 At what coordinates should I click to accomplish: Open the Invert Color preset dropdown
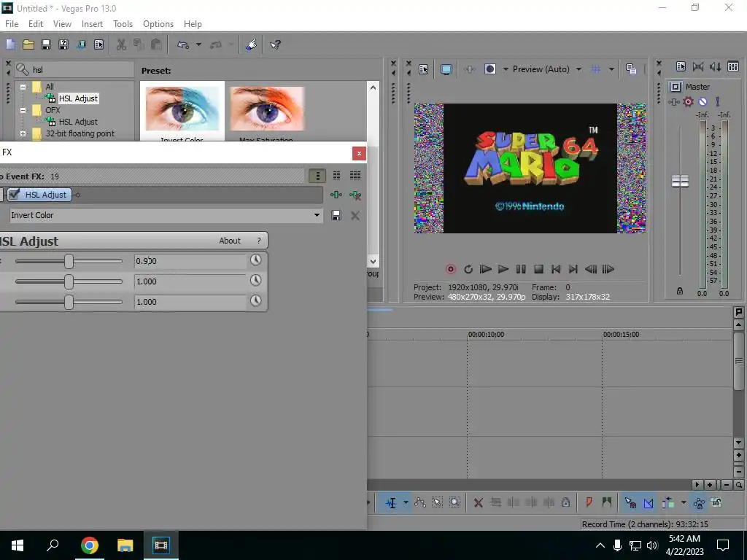(x=317, y=215)
